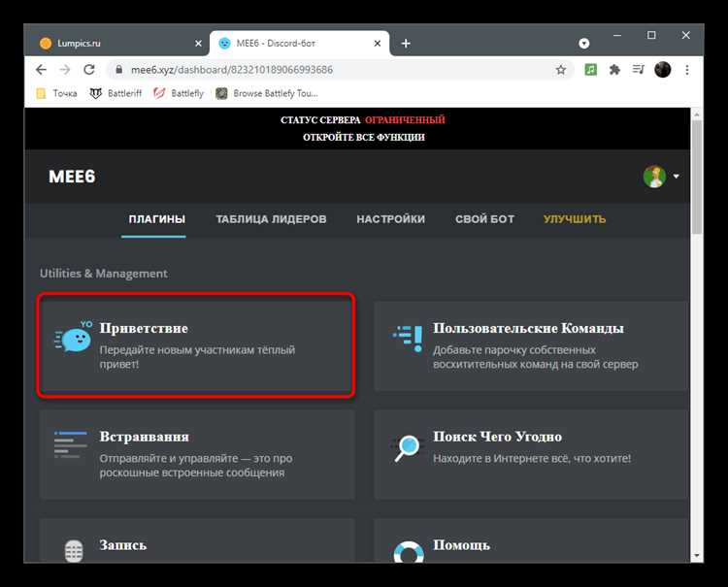Click the Приветствие chat bubble icon

73,338
